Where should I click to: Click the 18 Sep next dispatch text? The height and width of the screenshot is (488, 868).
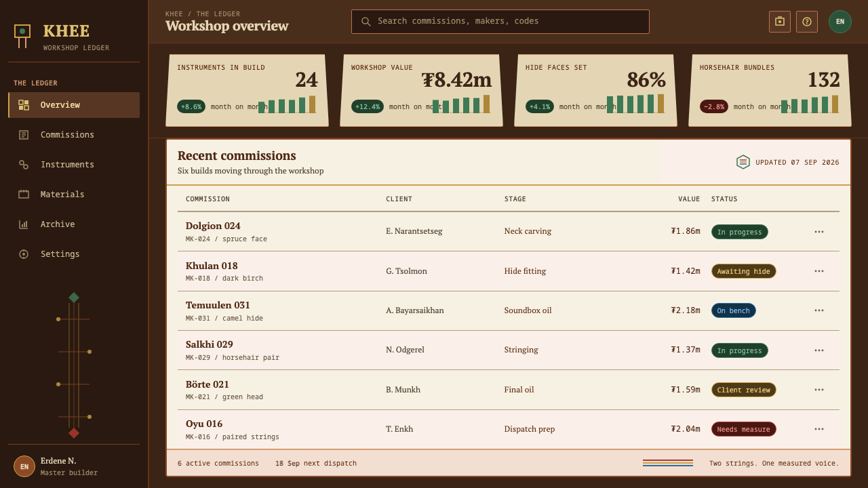pos(316,464)
